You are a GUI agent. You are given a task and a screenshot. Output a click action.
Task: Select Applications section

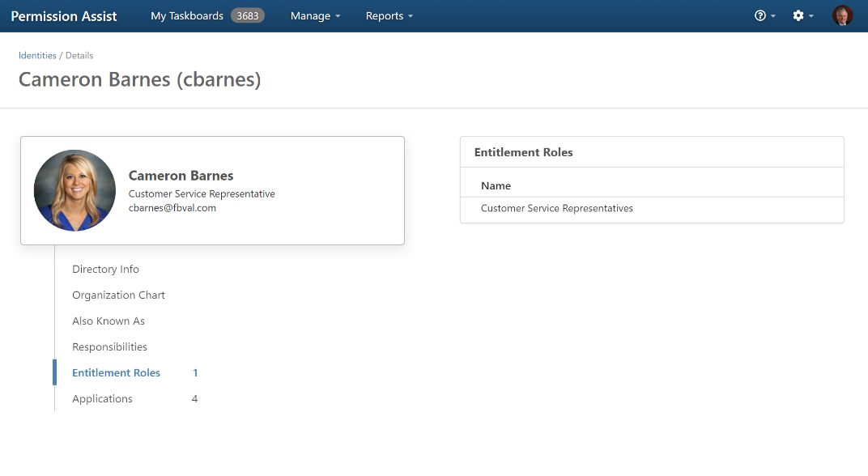pos(102,399)
